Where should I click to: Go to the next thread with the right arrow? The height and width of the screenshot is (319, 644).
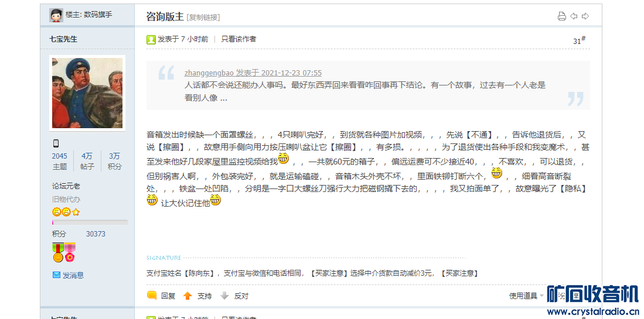[x=585, y=16]
